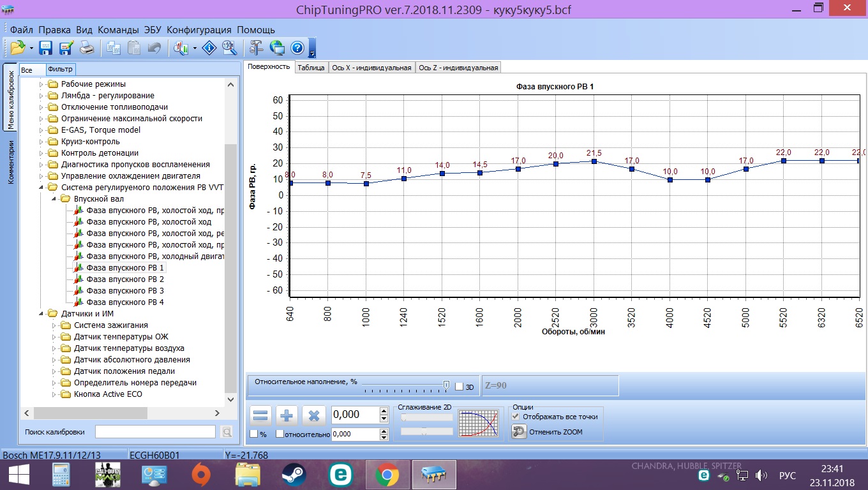Undo with the curved arrow toolbar icon

(x=154, y=48)
